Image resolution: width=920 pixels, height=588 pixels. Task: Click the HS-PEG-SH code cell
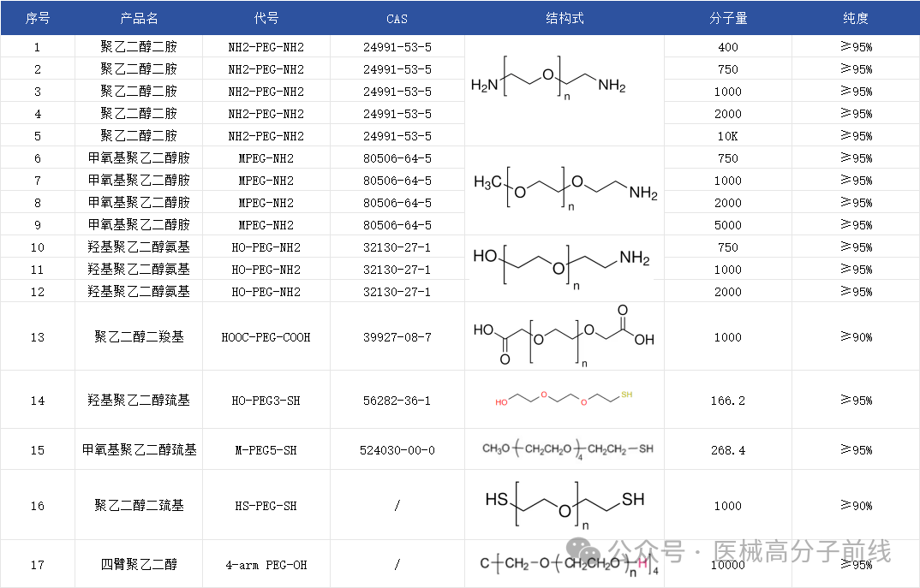266,505
